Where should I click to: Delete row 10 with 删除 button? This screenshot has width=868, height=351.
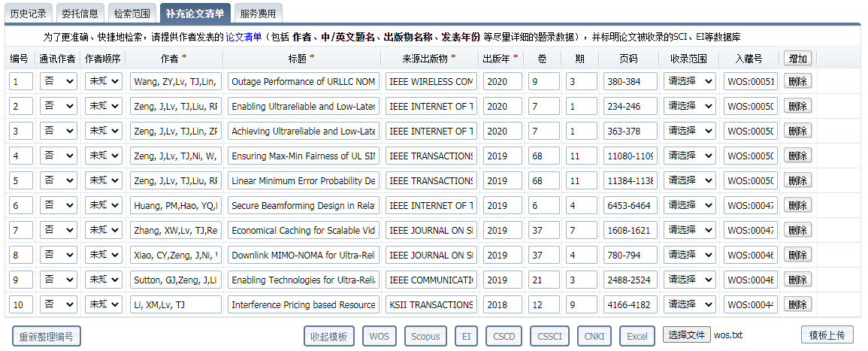(797, 304)
